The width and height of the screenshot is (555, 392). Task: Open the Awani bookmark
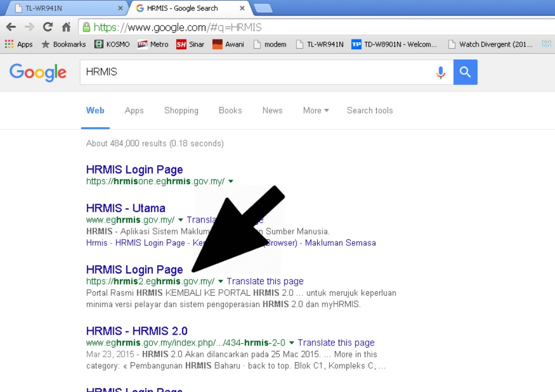(x=228, y=44)
